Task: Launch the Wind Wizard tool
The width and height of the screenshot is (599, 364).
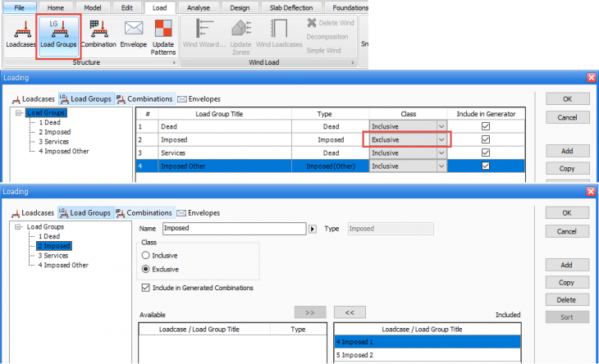Action: pos(204,35)
